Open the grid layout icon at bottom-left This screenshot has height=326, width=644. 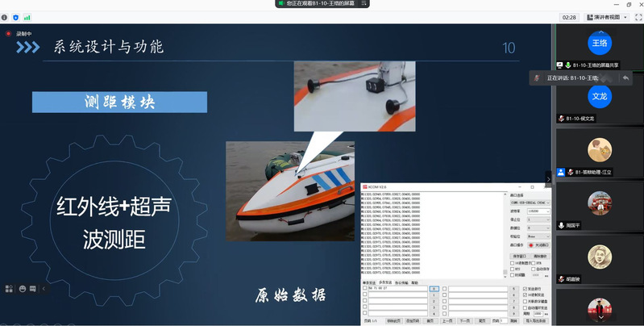pos(9,289)
